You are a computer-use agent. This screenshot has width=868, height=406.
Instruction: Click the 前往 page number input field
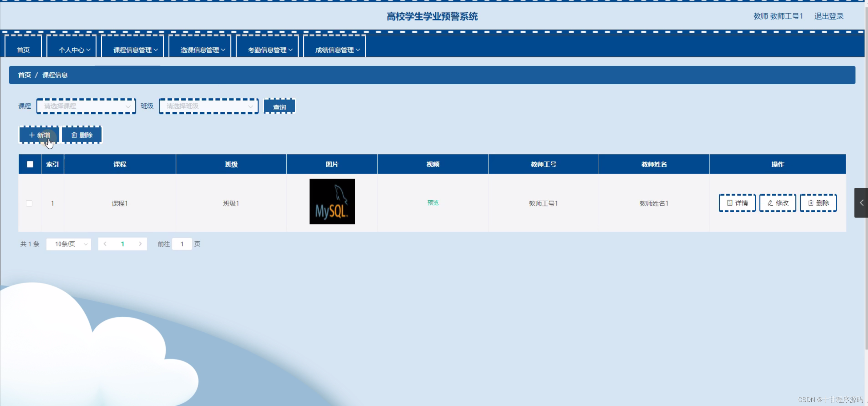[182, 244]
